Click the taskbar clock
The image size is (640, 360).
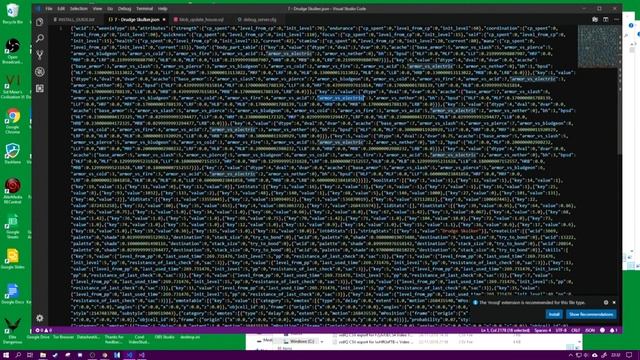click(x=616, y=355)
